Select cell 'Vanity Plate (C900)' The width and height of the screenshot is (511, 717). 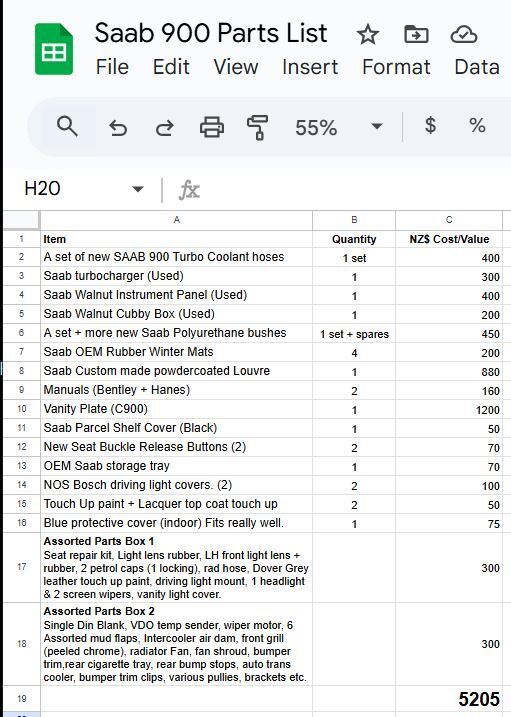coord(176,409)
